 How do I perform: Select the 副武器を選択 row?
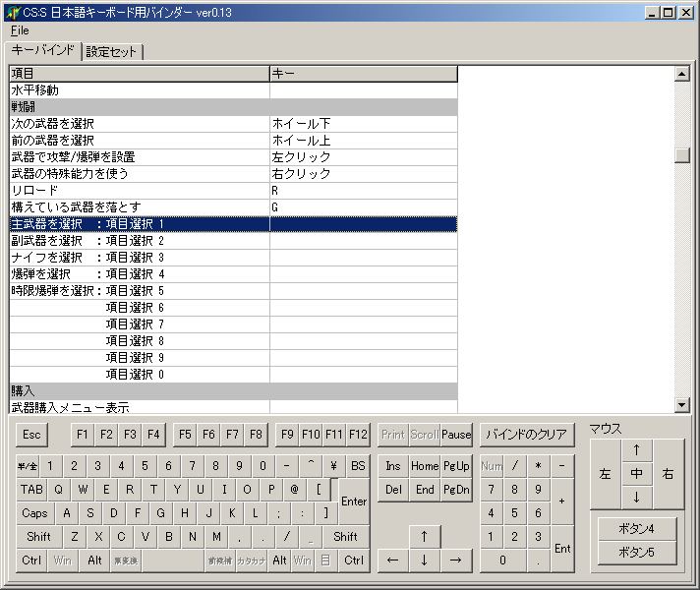click(x=139, y=241)
